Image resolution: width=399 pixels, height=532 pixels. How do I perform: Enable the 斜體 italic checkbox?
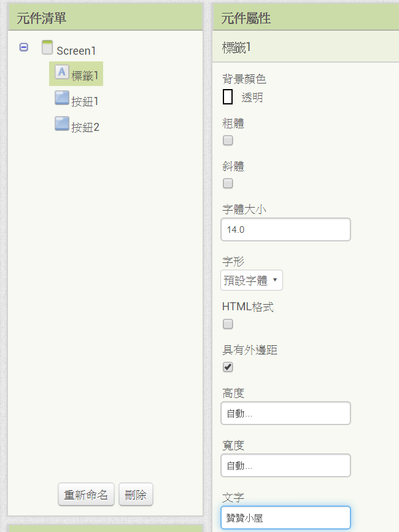click(228, 183)
